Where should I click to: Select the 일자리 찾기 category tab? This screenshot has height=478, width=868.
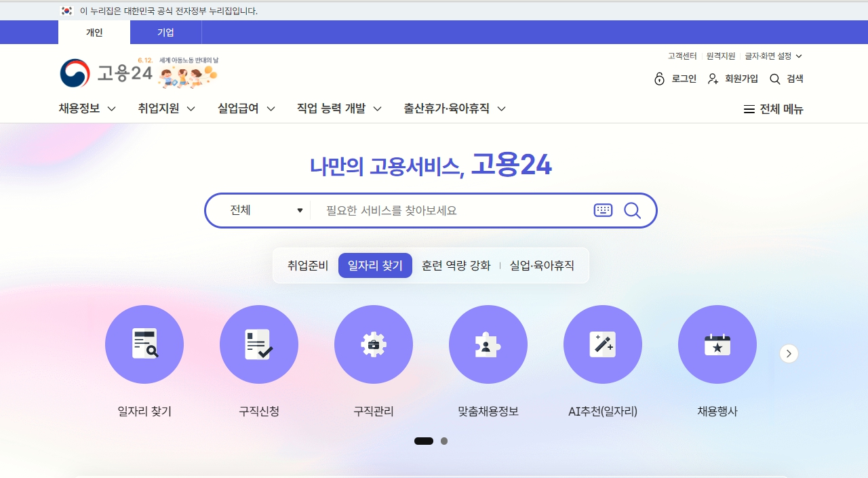pos(375,266)
